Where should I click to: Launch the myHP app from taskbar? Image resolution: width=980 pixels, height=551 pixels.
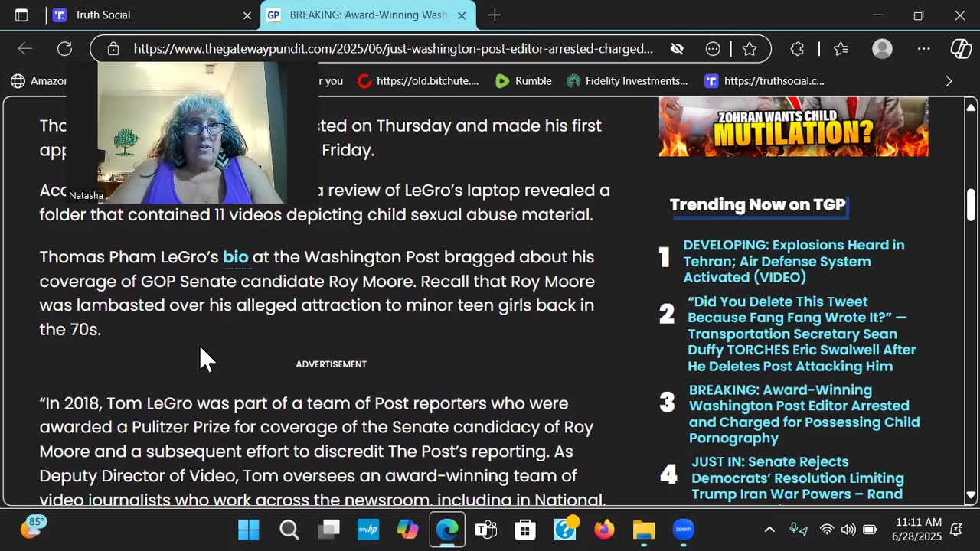click(368, 530)
